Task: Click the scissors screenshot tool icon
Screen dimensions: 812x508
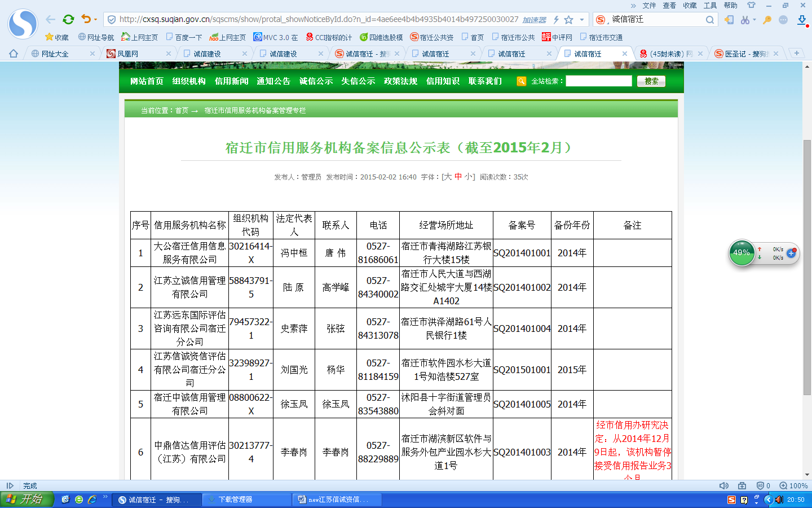Action: (745, 20)
